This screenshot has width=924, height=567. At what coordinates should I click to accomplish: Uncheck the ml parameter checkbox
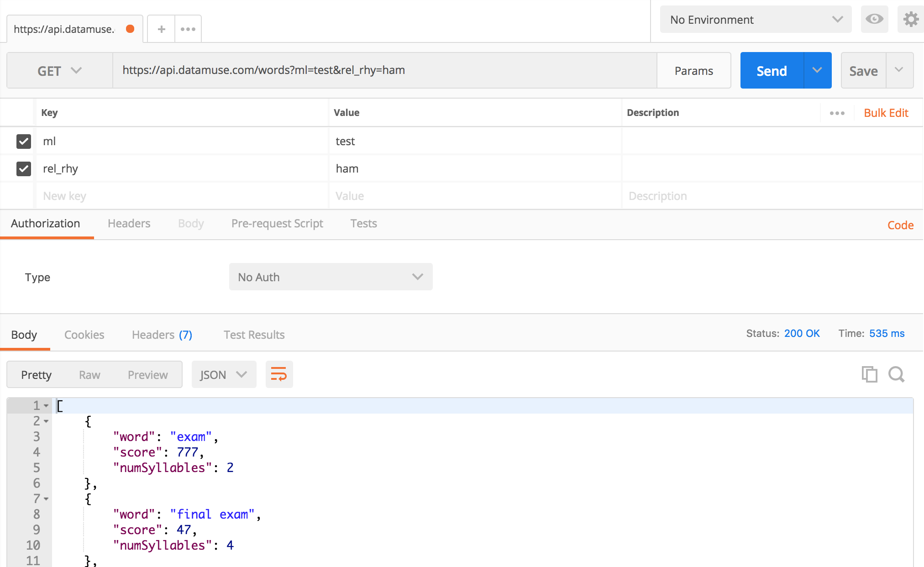[x=24, y=142]
